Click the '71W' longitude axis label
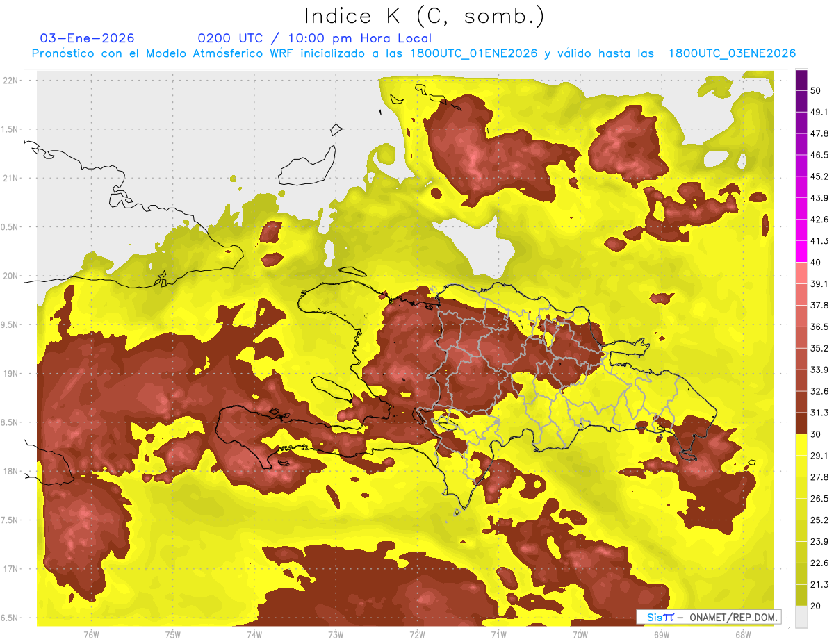 click(498, 634)
